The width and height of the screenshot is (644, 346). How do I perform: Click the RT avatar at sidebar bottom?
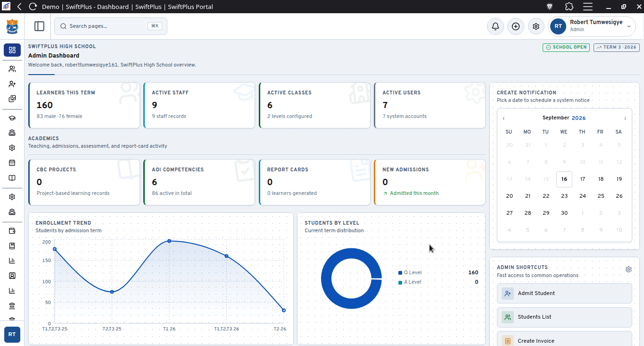pyautogui.click(x=12, y=334)
